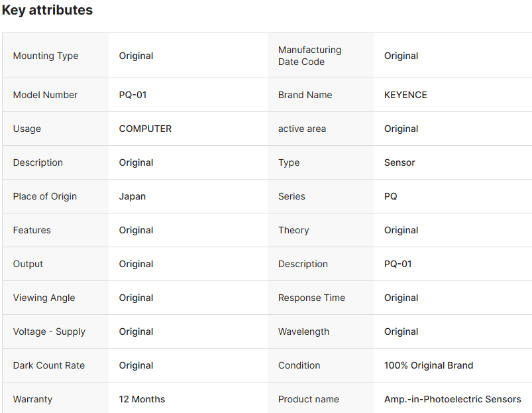This screenshot has width=532, height=413.
Task: Click the Key attributes heading
Action: (x=47, y=11)
